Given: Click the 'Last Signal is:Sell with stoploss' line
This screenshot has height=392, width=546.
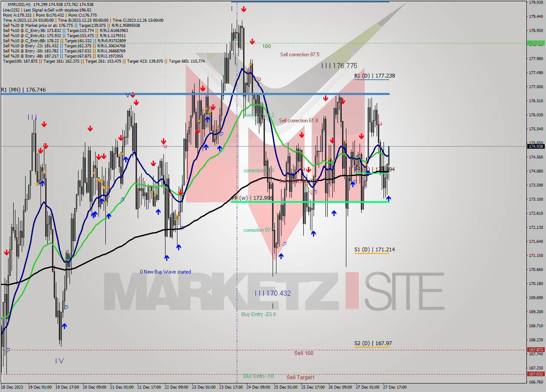Looking at the screenshot, I should (47, 10).
